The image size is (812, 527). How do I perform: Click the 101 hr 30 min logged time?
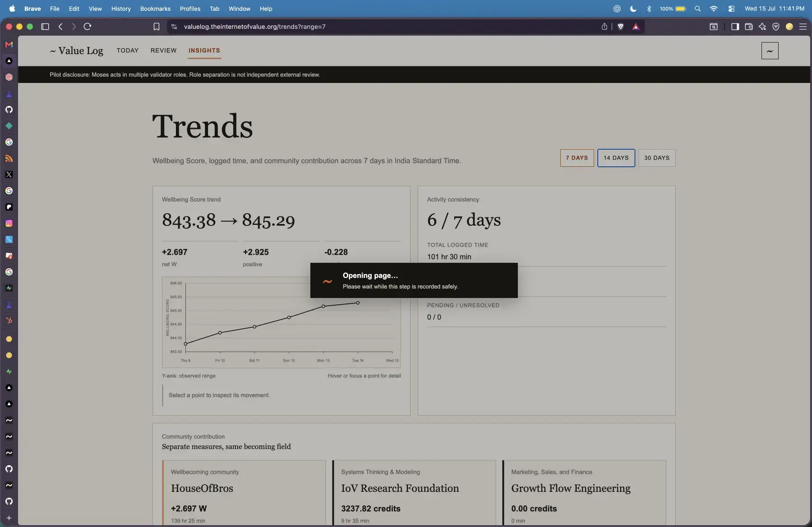pyautogui.click(x=449, y=257)
